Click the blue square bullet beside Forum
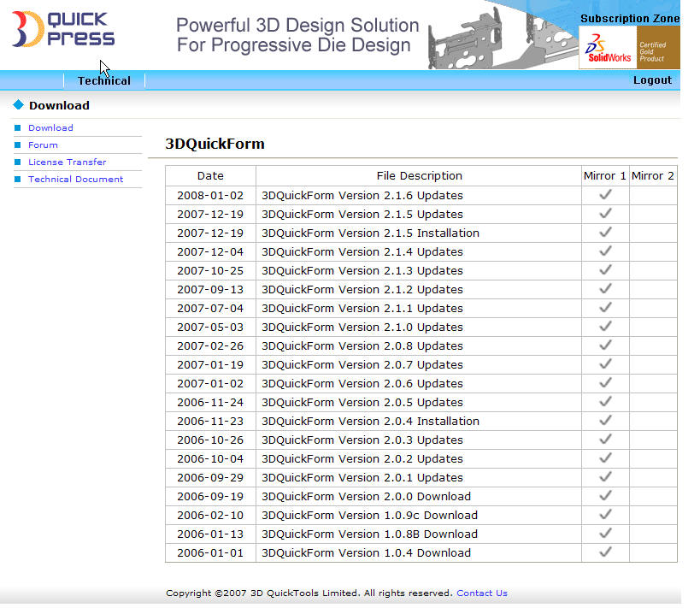 point(18,145)
